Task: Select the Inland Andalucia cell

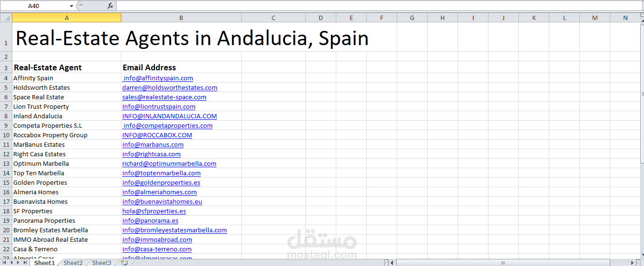Action: point(67,116)
